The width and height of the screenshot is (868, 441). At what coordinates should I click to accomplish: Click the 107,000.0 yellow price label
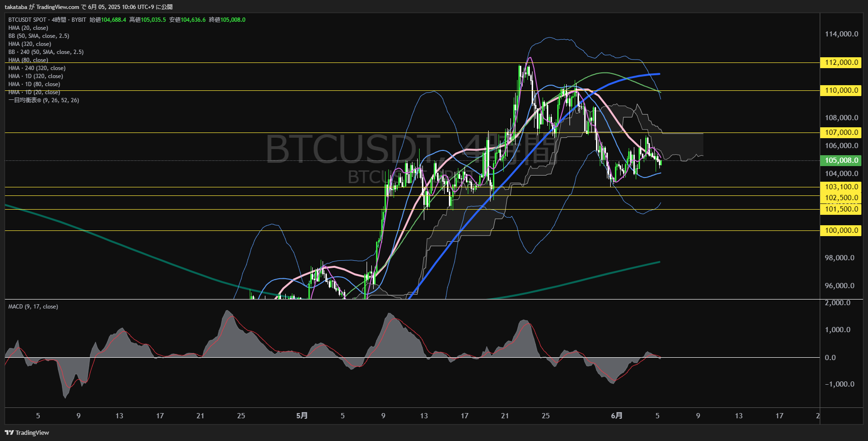841,132
